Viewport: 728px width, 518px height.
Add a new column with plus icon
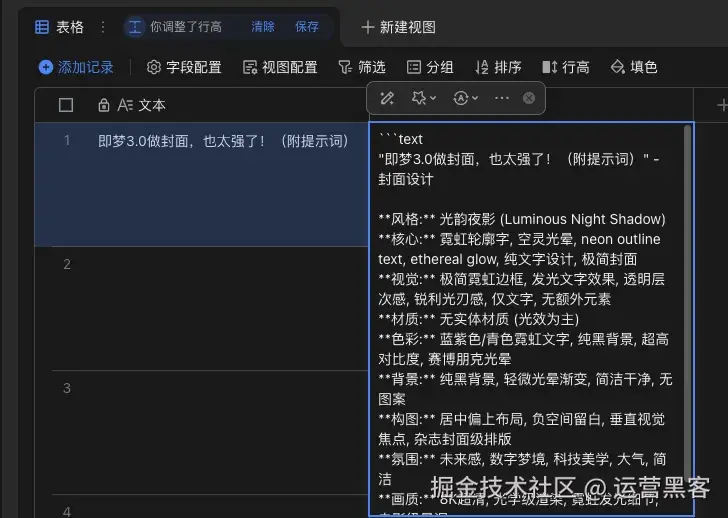[722, 105]
